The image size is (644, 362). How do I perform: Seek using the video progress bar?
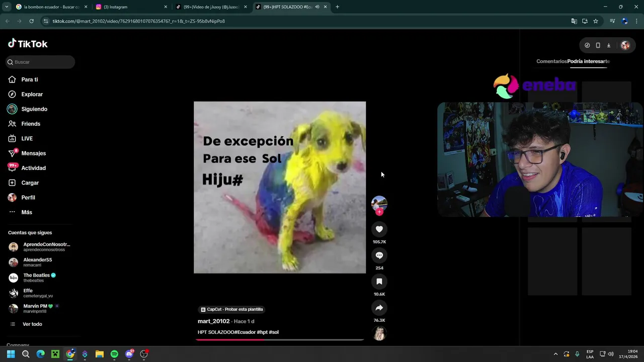280,339
